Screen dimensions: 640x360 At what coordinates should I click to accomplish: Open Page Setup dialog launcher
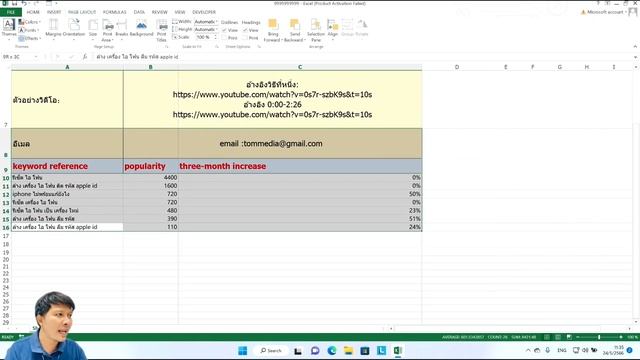(167, 47)
